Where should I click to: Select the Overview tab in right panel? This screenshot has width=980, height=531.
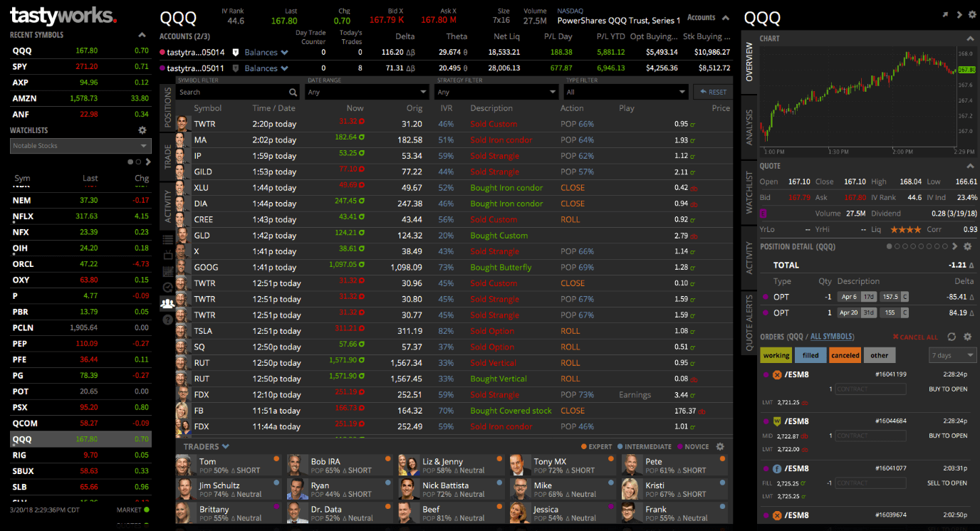[x=749, y=61]
